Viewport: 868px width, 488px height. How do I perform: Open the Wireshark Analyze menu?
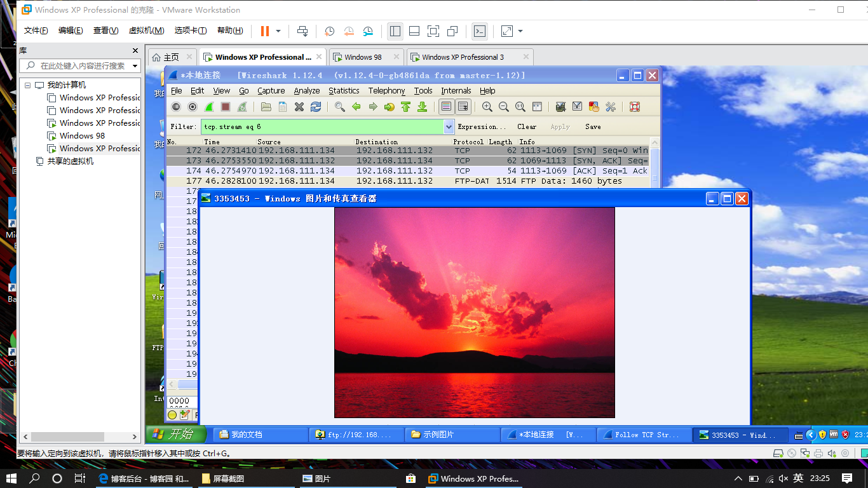click(307, 91)
